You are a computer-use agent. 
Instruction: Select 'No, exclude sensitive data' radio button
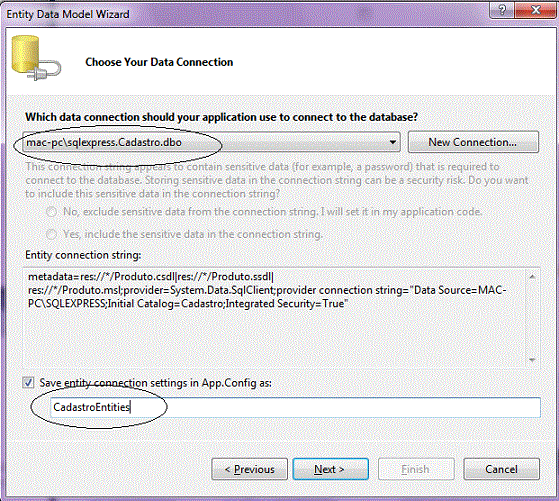point(52,212)
